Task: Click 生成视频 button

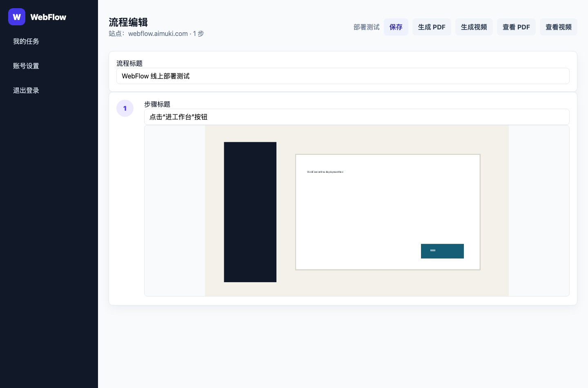Action: pyautogui.click(x=474, y=27)
